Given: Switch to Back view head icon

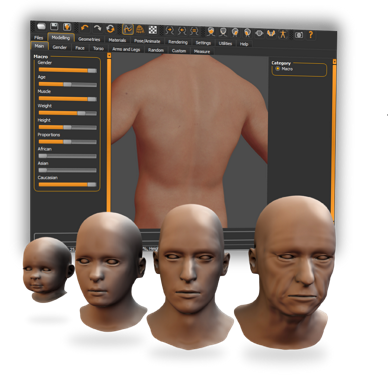Looking at the screenshot, I should [223, 32].
